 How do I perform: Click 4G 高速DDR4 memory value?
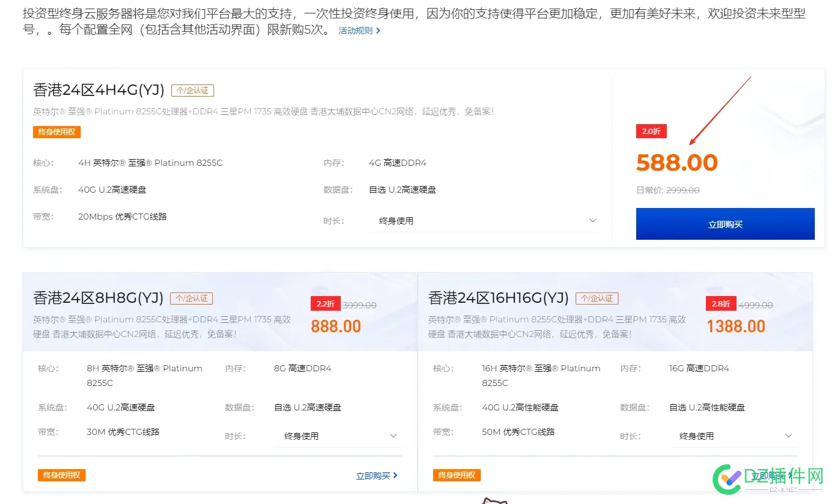[x=398, y=163]
